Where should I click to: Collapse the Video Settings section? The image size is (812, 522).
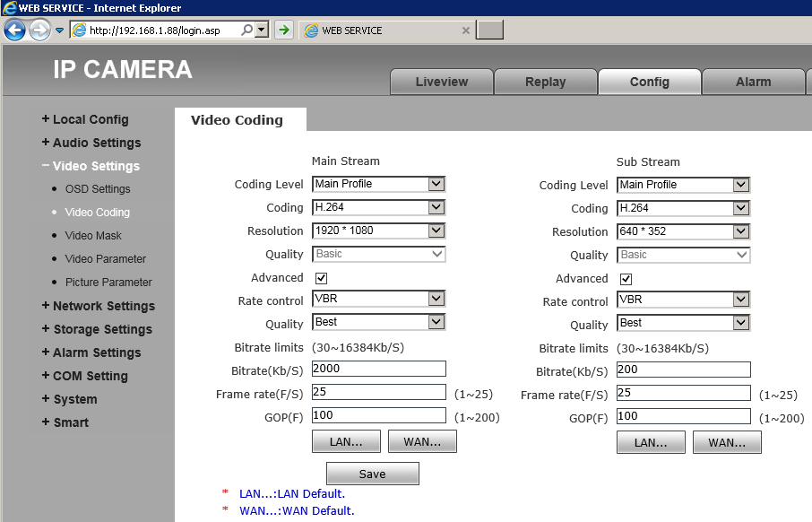pos(91,166)
